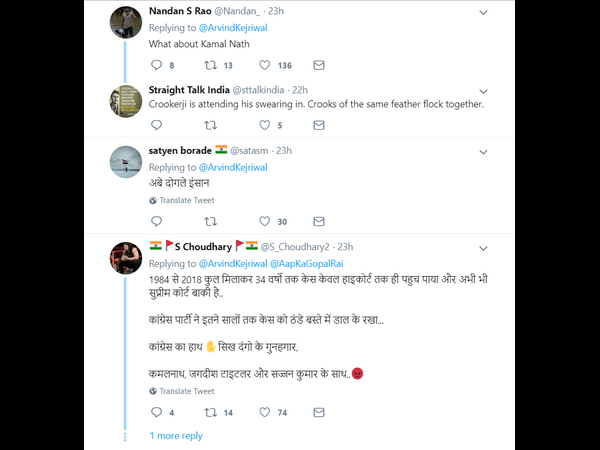Expand the 1 more reply link

(x=176, y=436)
